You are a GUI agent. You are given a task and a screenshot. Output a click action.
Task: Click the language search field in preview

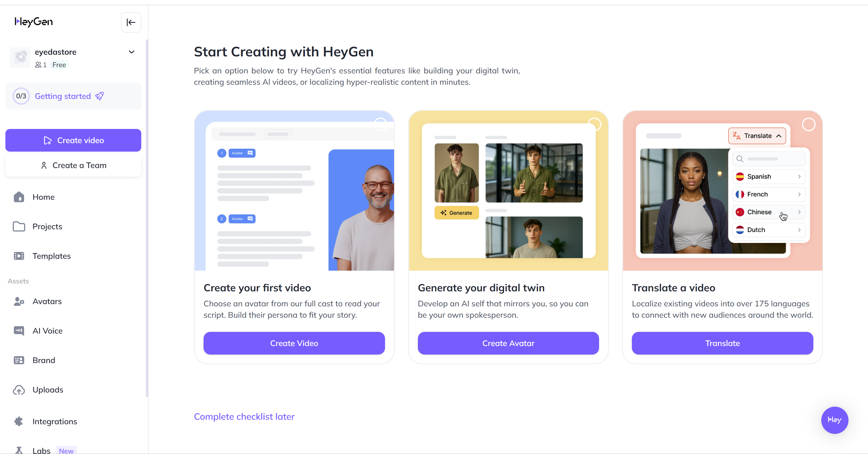pyautogui.click(x=769, y=159)
